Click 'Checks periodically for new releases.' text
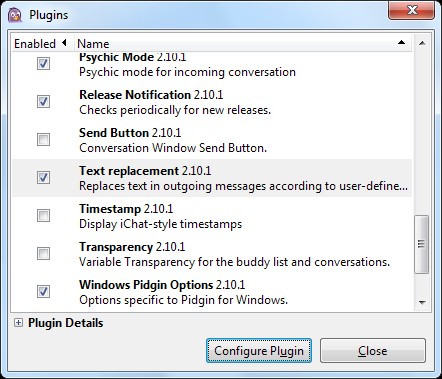This screenshot has width=442, height=379. [x=175, y=110]
